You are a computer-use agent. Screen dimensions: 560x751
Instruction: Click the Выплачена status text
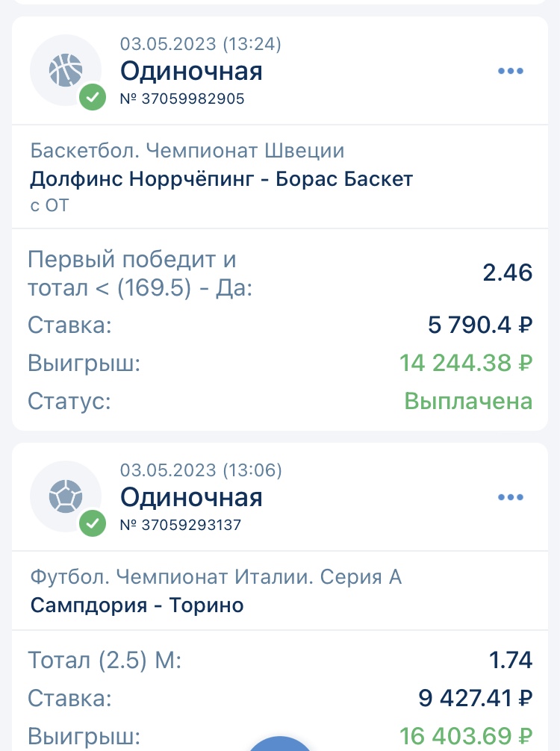[x=468, y=401]
